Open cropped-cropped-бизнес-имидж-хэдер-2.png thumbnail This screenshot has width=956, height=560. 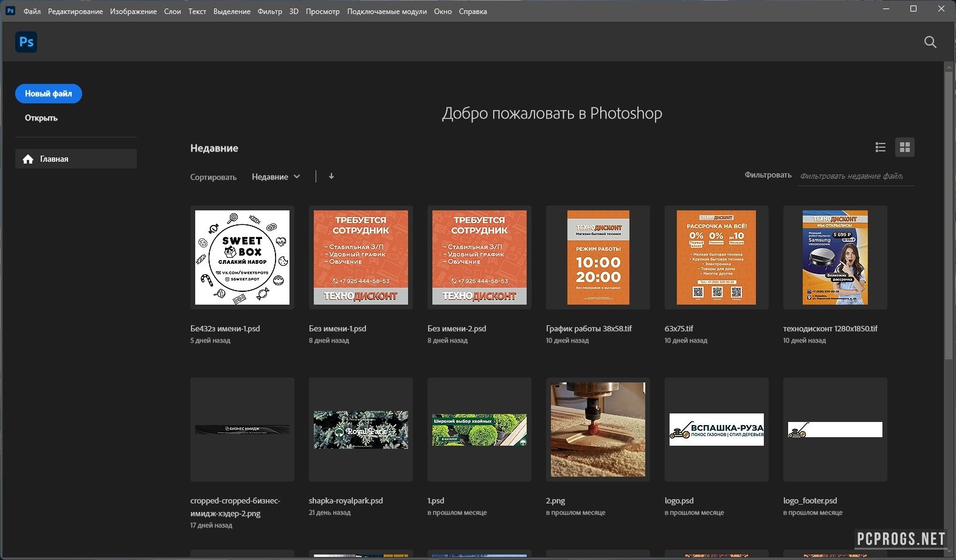(242, 430)
